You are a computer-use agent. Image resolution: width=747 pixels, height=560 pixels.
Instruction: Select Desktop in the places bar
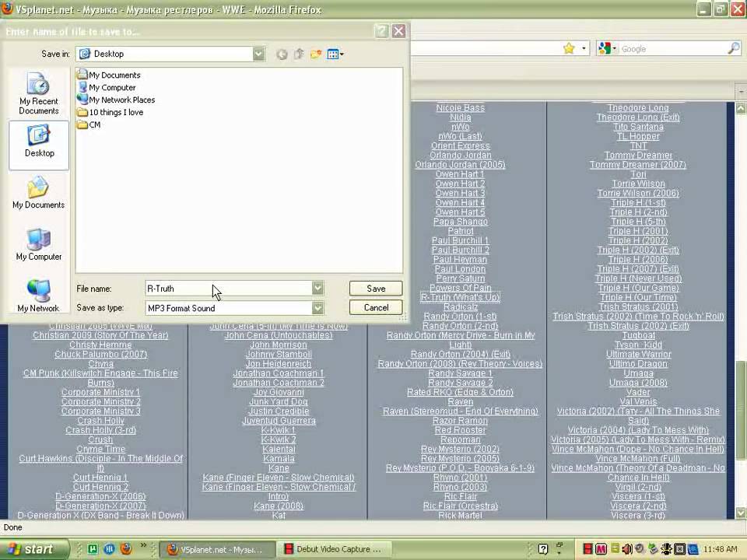[x=39, y=145]
